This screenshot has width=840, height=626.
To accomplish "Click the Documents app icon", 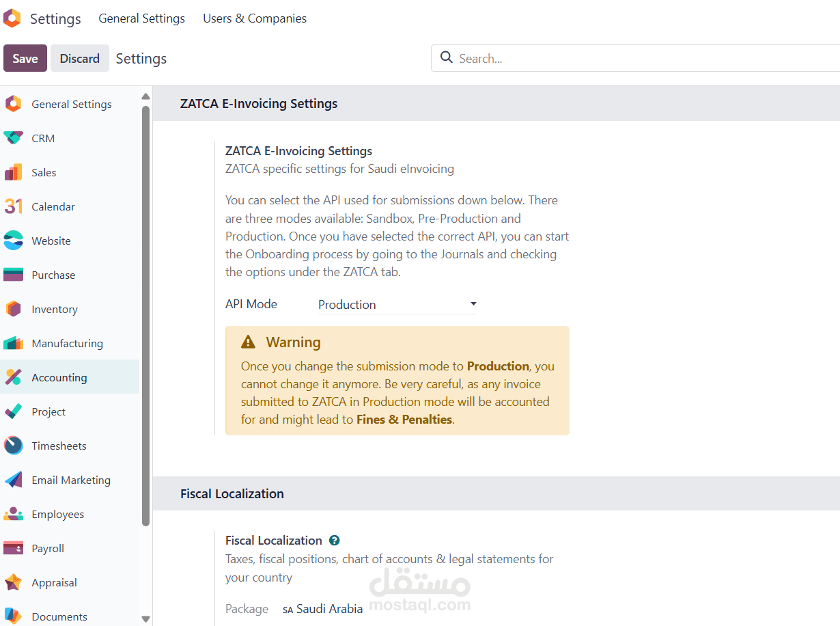I will pos(13,616).
